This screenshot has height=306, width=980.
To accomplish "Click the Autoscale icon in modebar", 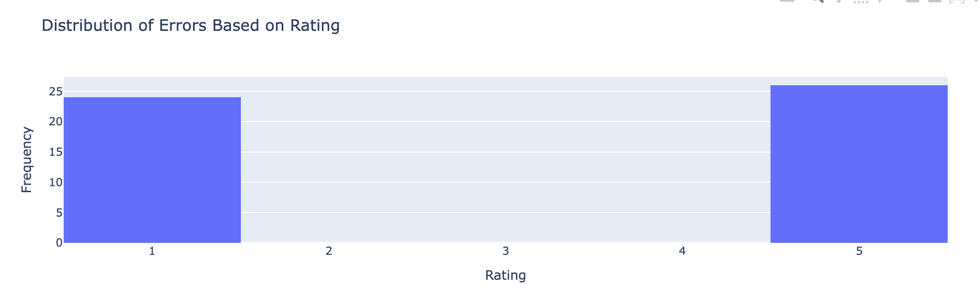I will click(957, 1).
